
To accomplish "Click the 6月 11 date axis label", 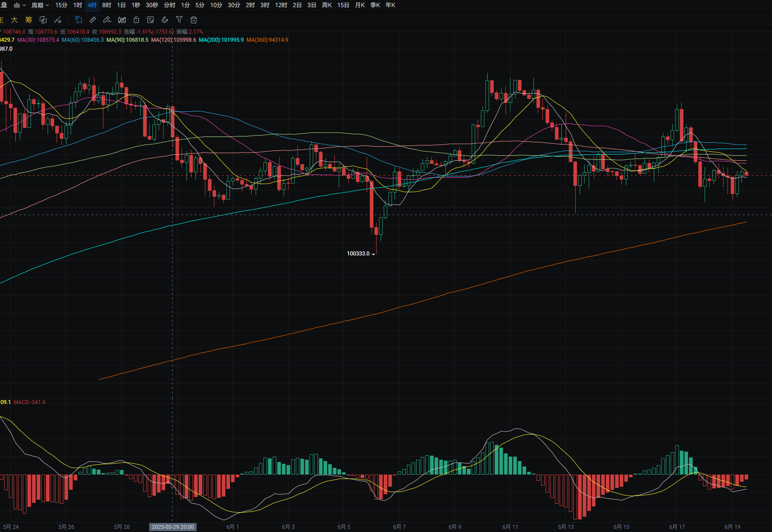I will pos(510,527).
